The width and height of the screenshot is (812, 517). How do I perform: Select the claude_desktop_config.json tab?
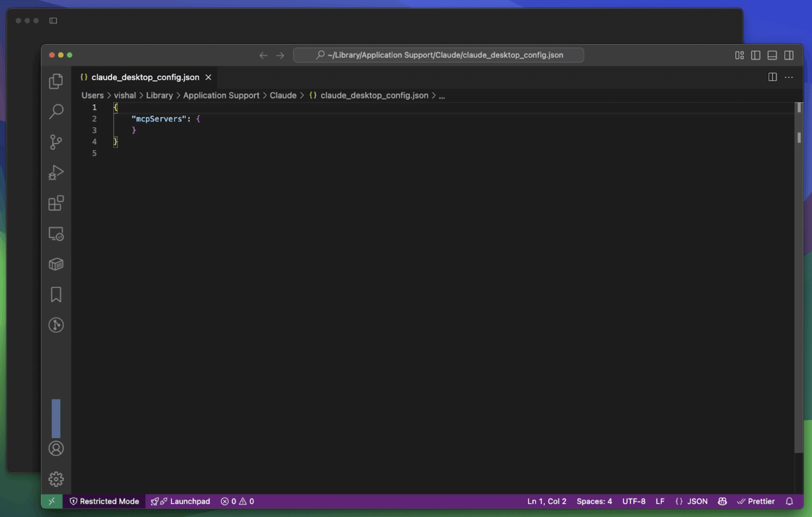[x=145, y=77]
